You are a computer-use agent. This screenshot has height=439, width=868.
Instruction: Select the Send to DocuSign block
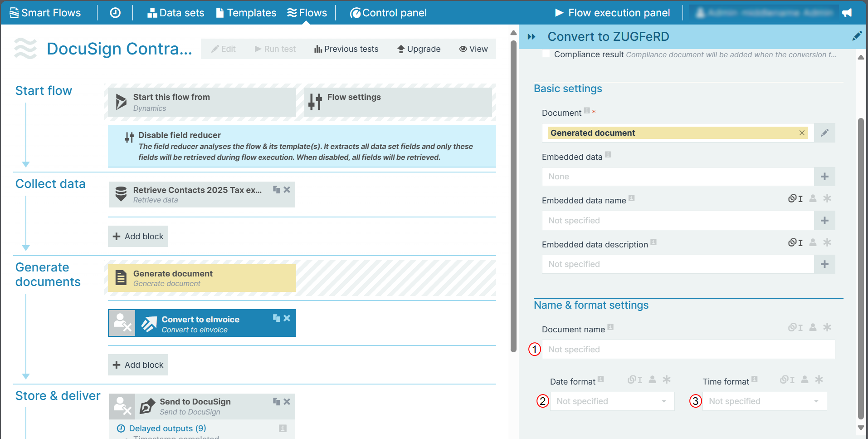click(202, 406)
